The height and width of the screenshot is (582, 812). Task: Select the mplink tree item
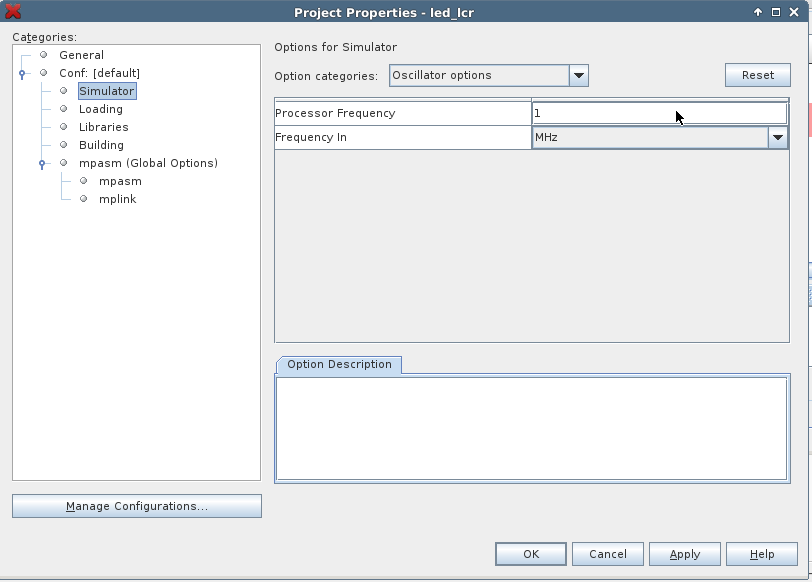117,199
